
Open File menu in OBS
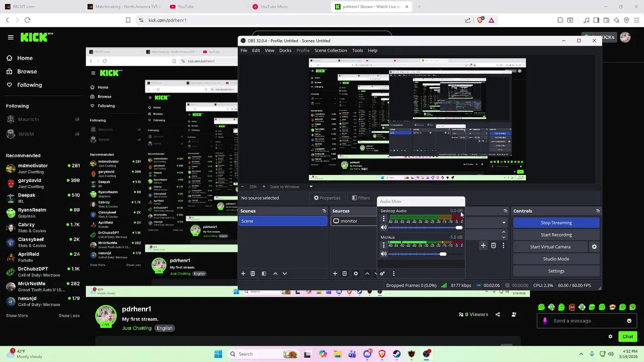click(244, 50)
